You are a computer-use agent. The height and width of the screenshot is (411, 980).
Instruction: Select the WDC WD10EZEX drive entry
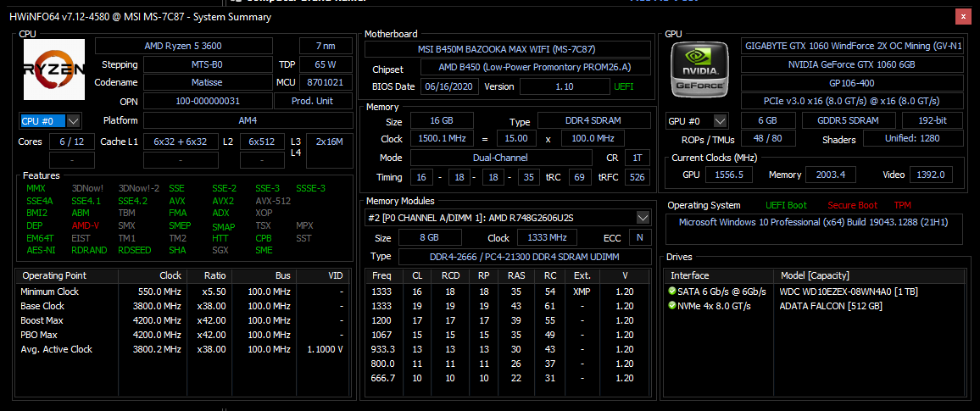[x=813, y=292]
